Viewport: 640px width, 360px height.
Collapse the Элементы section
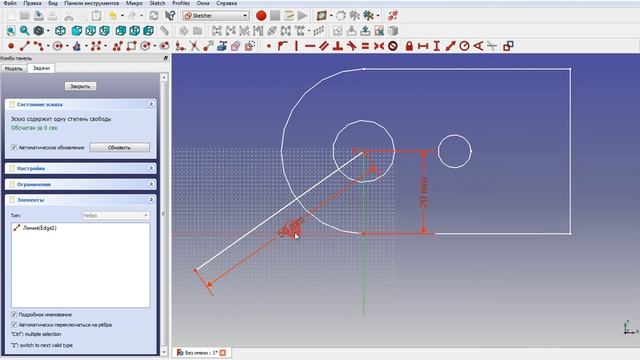(x=151, y=200)
